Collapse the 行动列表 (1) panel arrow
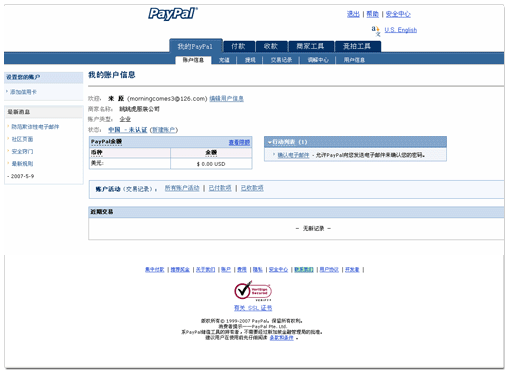Image resolution: width=506 pixels, height=370 pixels. point(270,142)
